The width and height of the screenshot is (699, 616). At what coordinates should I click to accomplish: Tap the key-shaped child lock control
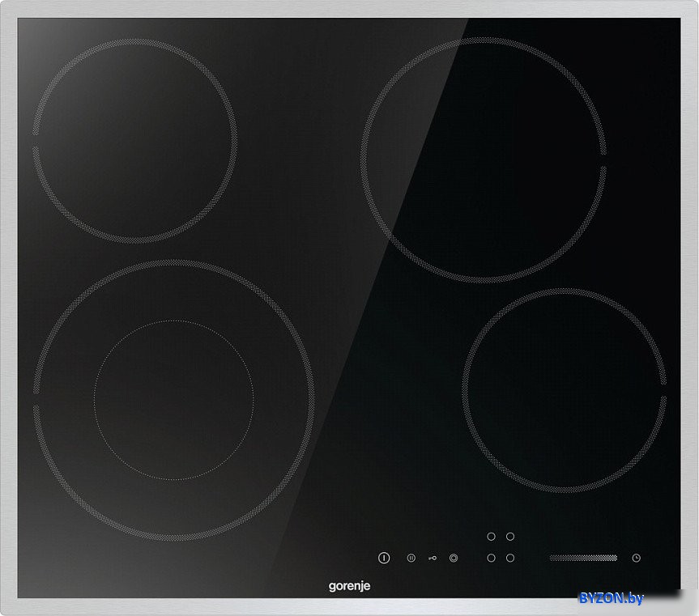433,558
